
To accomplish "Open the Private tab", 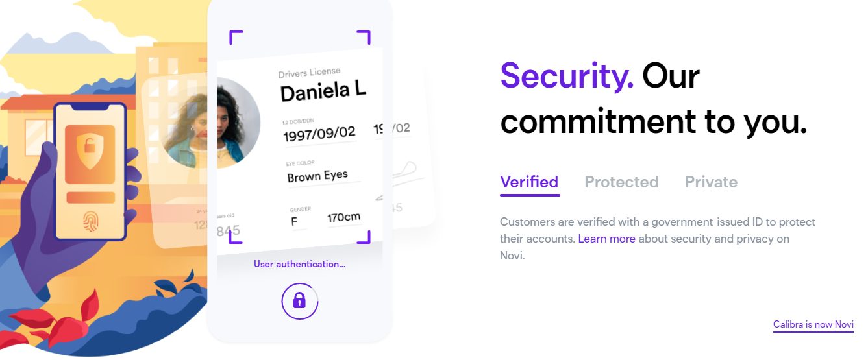I will click(711, 182).
